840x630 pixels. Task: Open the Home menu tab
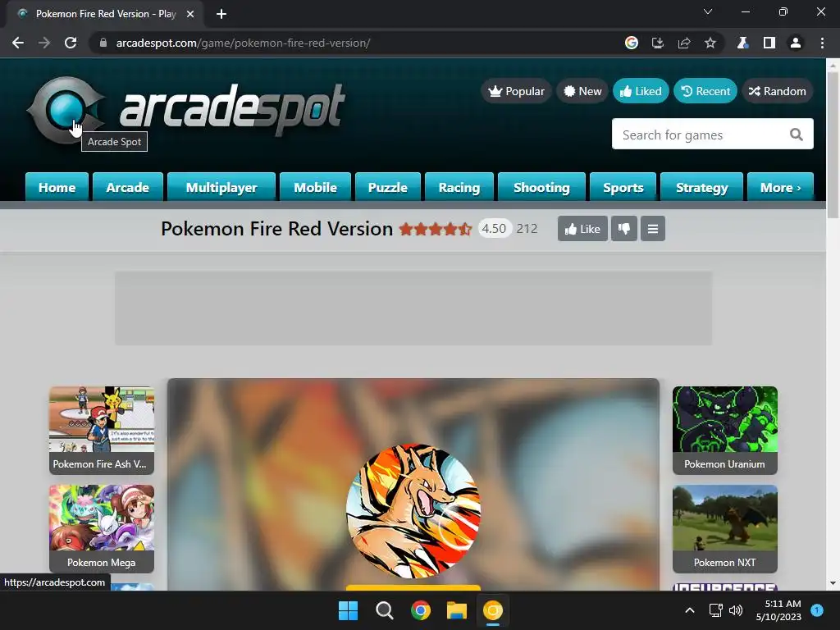click(x=57, y=188)
